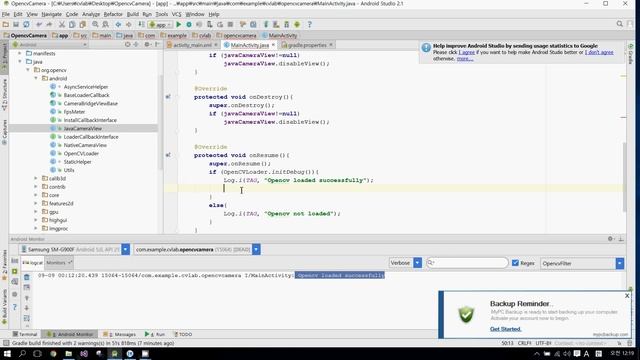The image size is (640, 360).
Task: Click the Stop toolbar icon
Action: 231,24
